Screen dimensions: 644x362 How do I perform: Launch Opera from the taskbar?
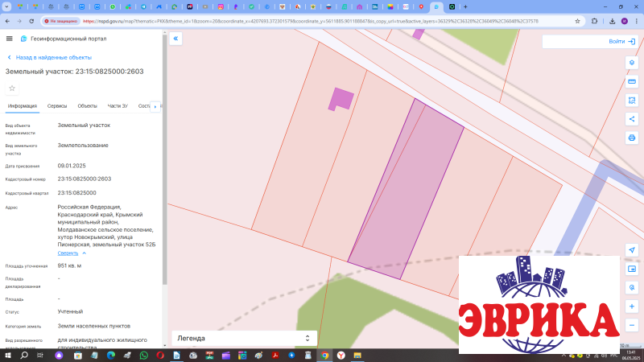pos(160,356)
